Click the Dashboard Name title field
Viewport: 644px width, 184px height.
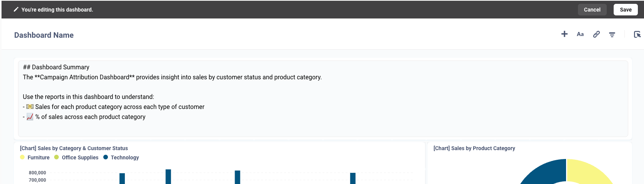44,35
